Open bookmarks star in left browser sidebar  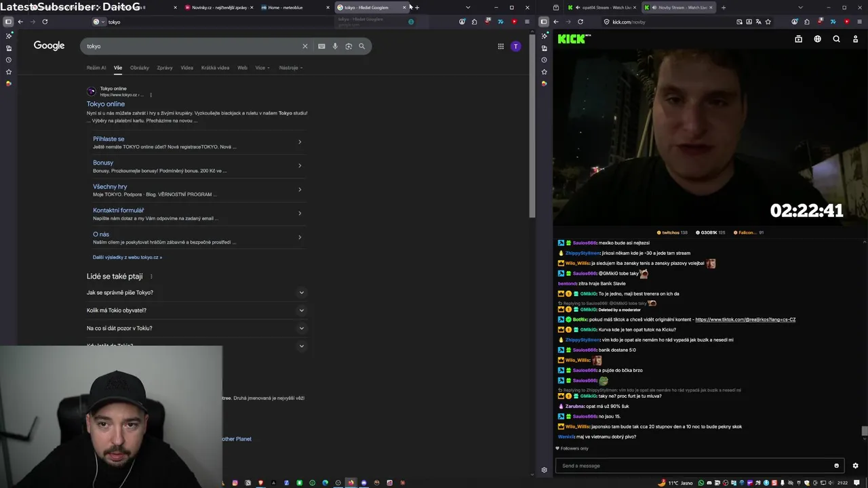click(8, 71)
